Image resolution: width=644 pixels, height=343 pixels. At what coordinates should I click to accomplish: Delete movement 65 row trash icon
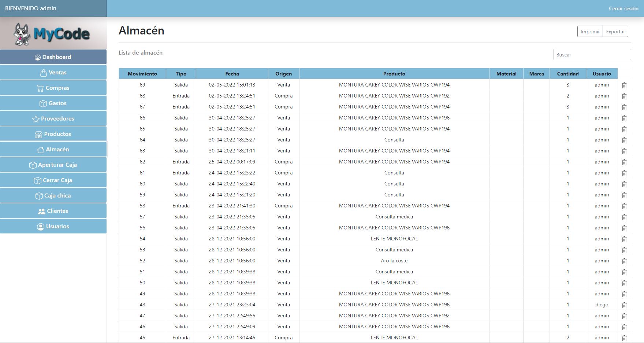(x=624, y=129)
